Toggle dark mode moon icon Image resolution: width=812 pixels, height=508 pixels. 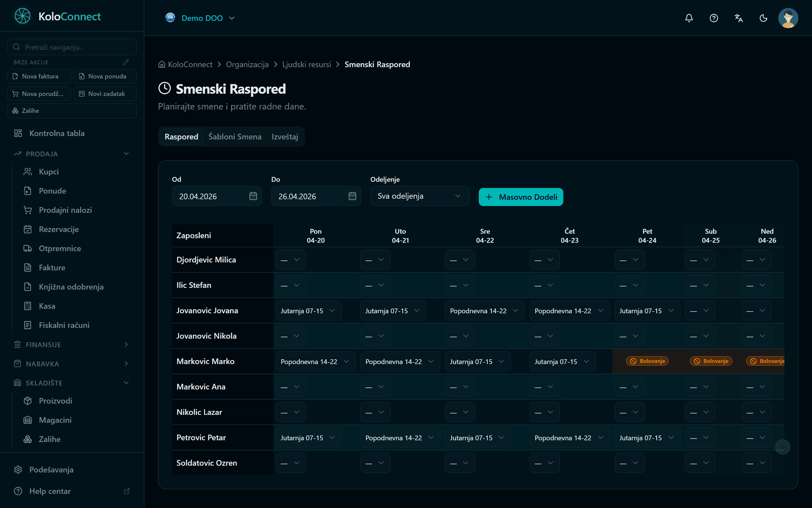(x=763, y=18)
